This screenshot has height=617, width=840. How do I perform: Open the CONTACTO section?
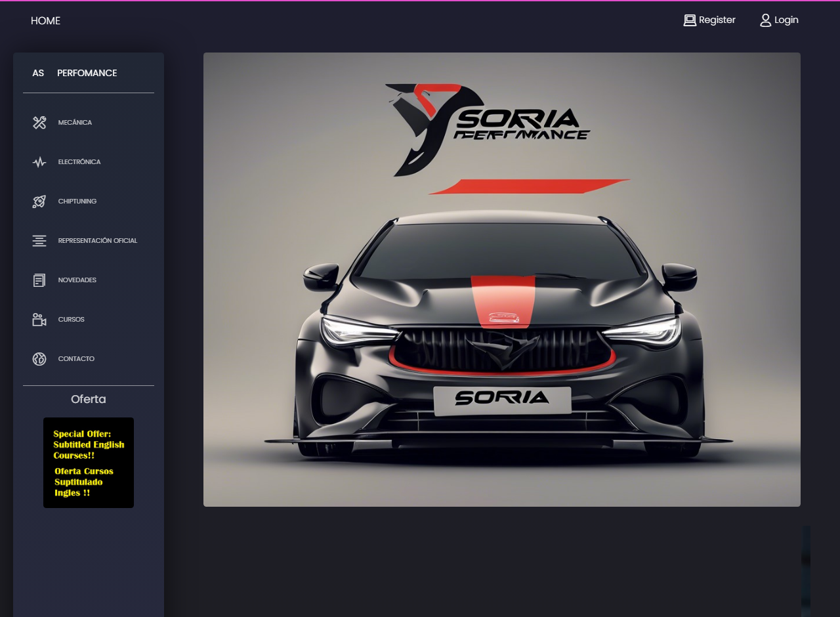coord(76,359)
